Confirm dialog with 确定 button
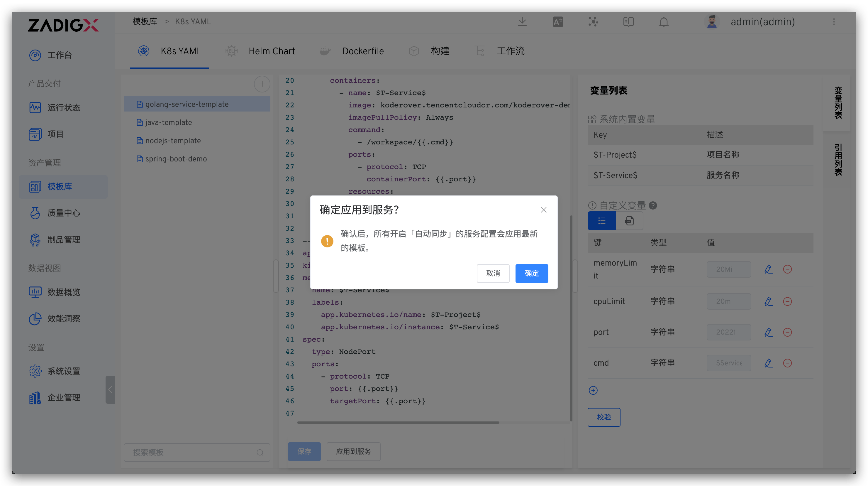 pos(531,273)
